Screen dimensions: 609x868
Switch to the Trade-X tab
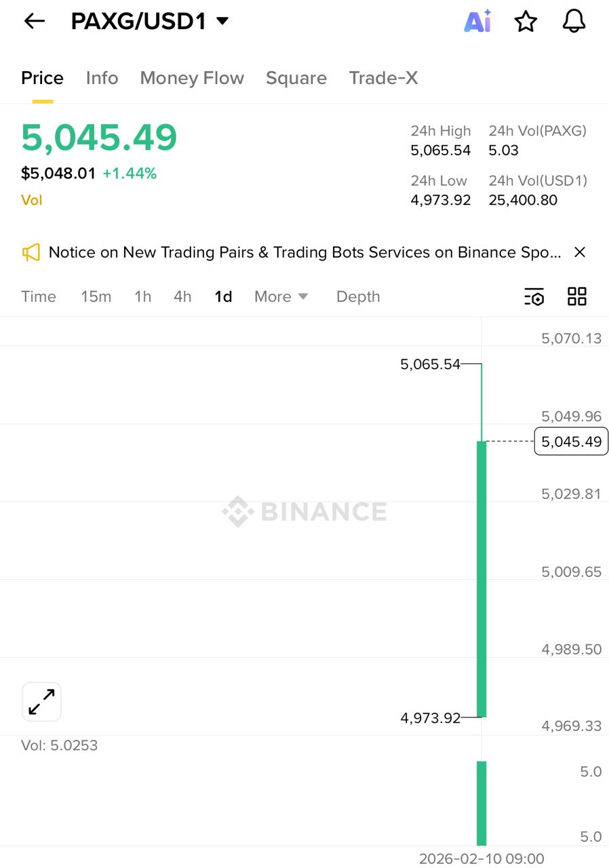pyautogui.click(x=383, y=78)
